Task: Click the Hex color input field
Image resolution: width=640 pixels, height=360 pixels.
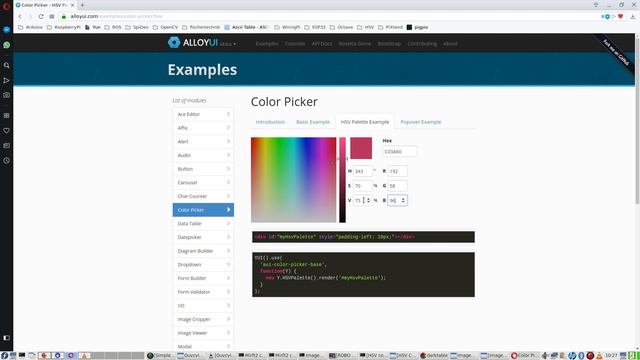Action: pos(400,151)
